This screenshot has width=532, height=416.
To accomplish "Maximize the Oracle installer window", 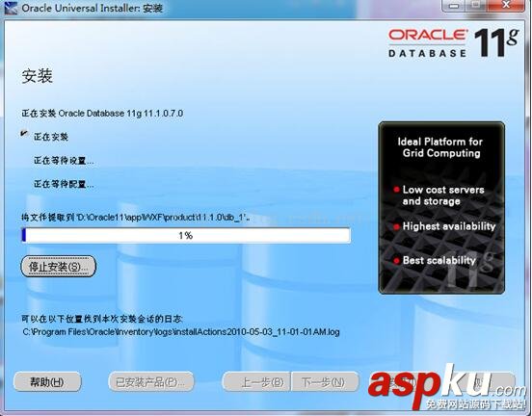I will pos(477,6).
